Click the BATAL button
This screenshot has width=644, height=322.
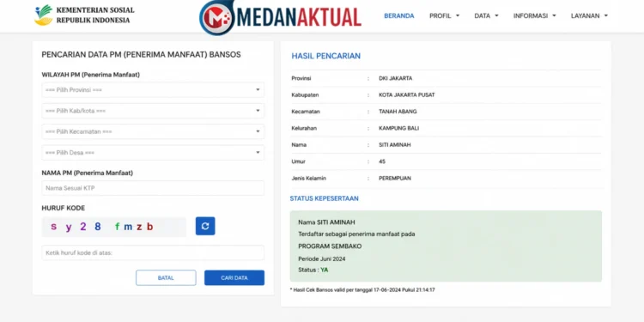(x=166, y=277)
